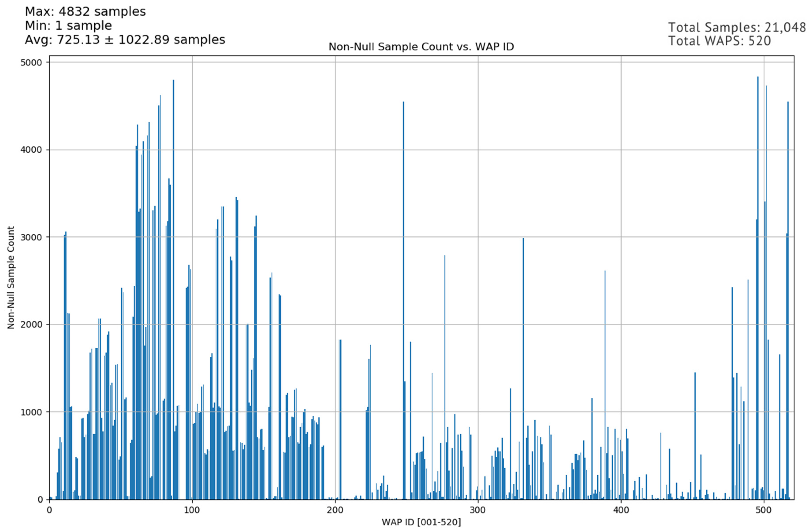Click the 'Total WAPS: 520' label

[719, 41]
